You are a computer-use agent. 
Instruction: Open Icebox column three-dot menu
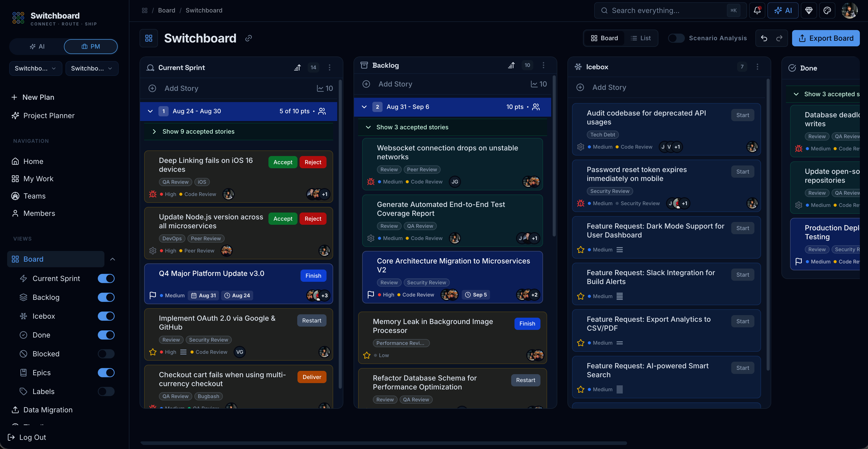(757, 67)
